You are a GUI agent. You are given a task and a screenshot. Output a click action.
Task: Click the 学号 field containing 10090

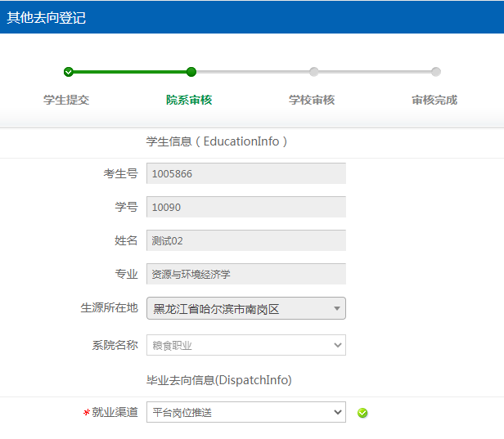245,207
